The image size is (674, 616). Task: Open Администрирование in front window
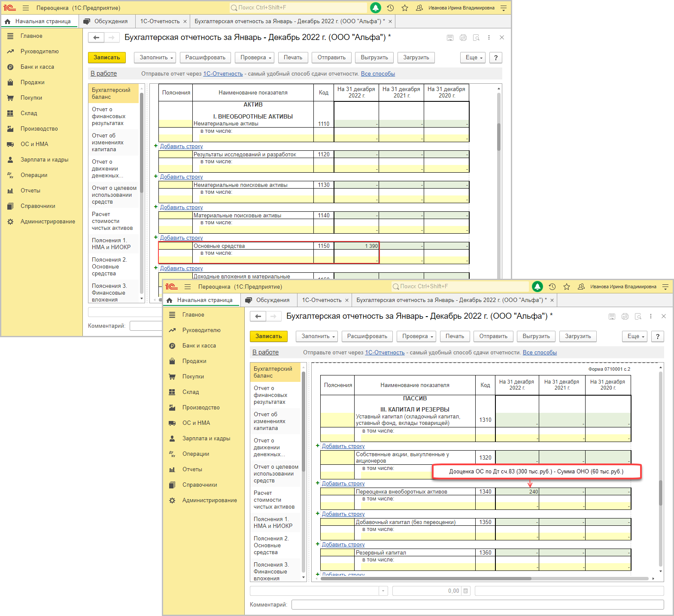[209, 500]
